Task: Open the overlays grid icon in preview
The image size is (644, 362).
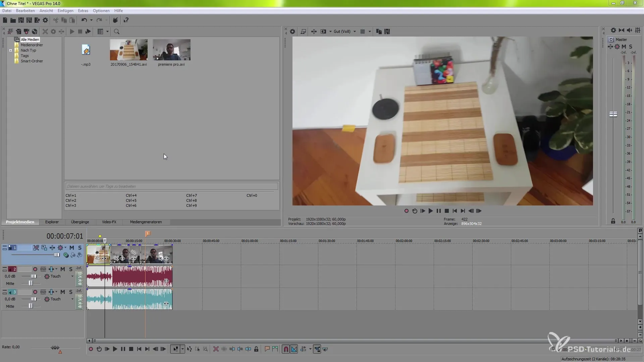Action: 363,32
